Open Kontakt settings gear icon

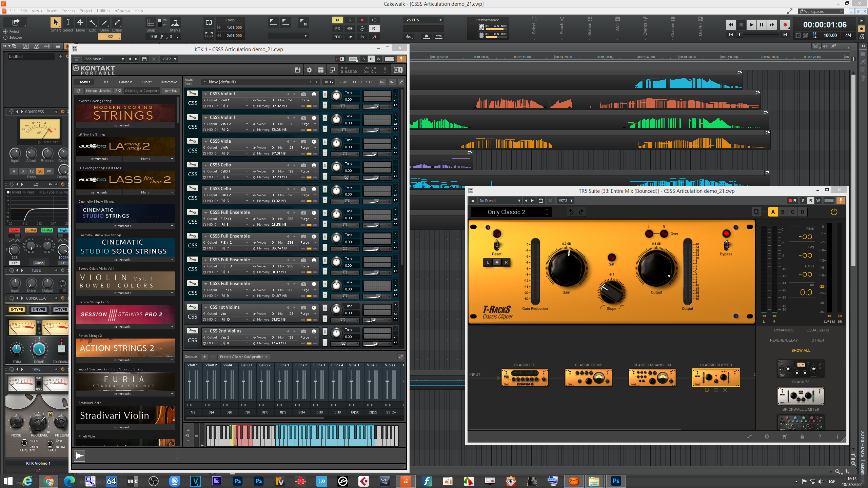[309, 70]
